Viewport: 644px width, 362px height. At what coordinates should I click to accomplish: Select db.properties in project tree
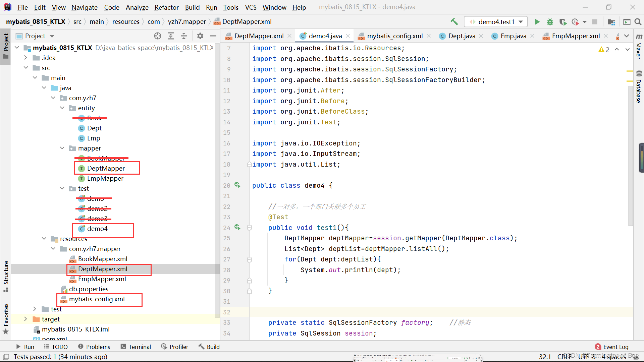pyautogui.click(x=89, y=289)
